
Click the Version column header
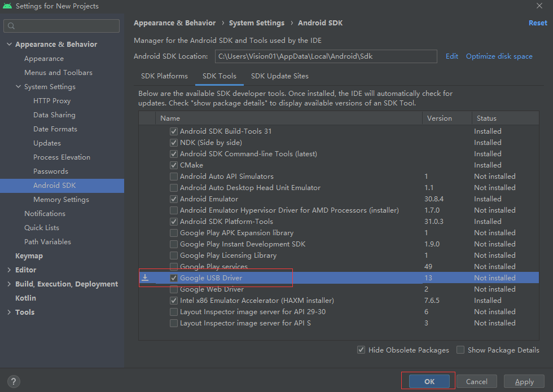[x=447, y=118]
